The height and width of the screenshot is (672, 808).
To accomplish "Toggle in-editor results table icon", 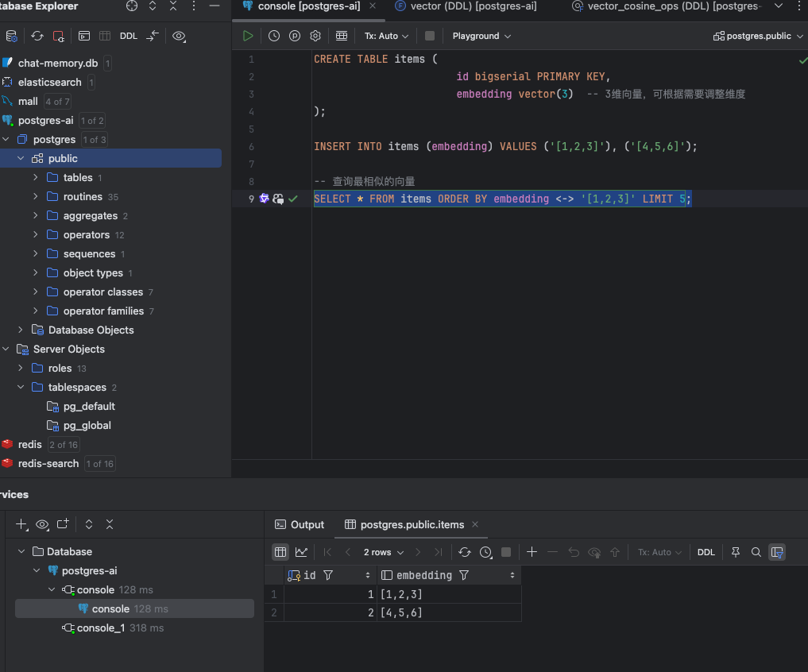I will point(341,36).
